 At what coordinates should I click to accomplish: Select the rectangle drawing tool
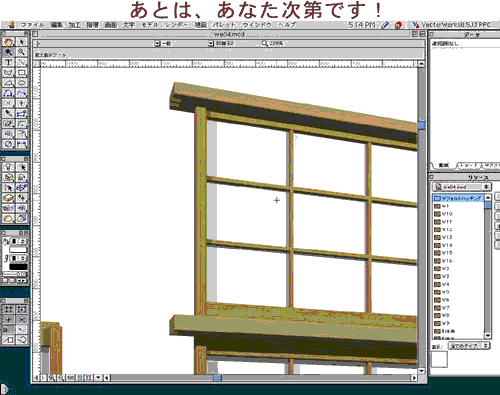click(21, 73)
